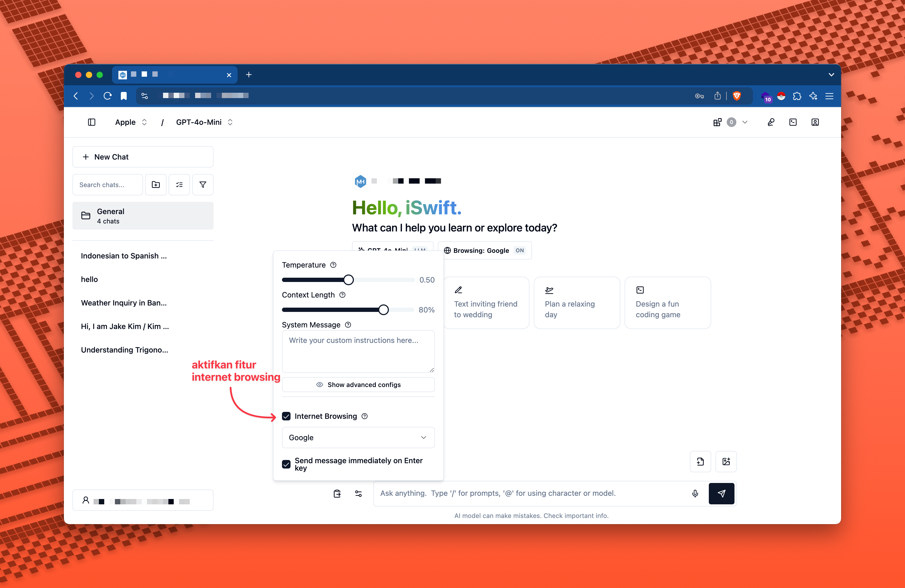Open the browser hamburger menu
Viewport: 905px width, 588px height.
pos(829,96)
